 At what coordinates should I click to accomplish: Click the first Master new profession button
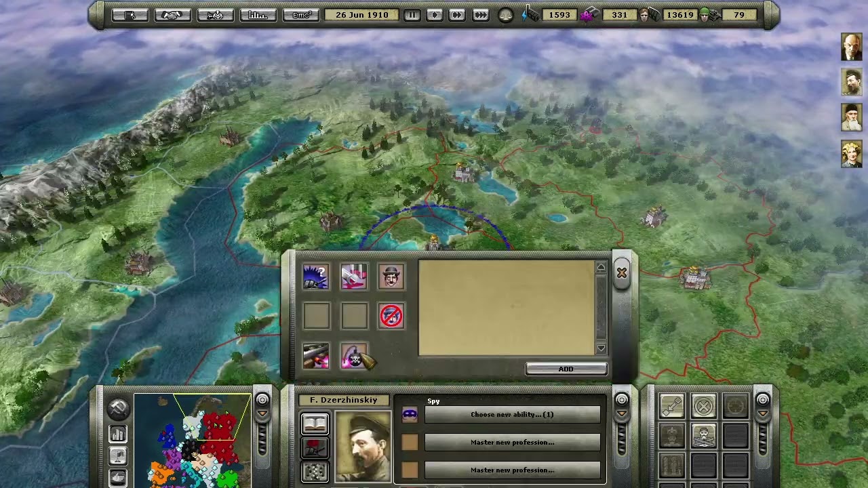pos(512,443)
